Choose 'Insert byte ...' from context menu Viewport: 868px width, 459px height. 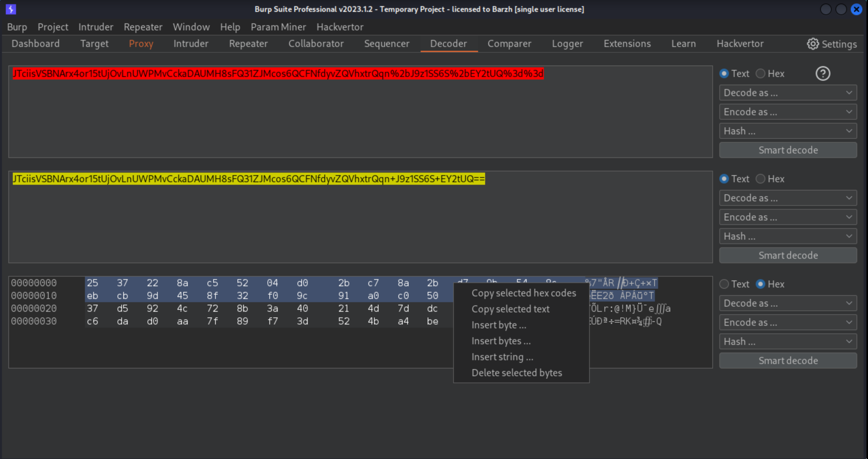click(x=521, y=325)
